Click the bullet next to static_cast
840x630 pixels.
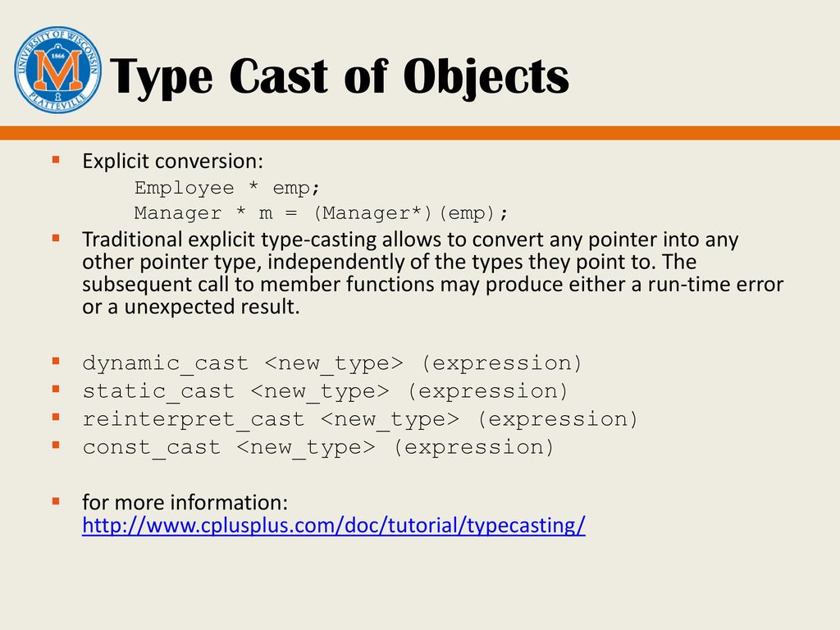[x=56, y=389]
